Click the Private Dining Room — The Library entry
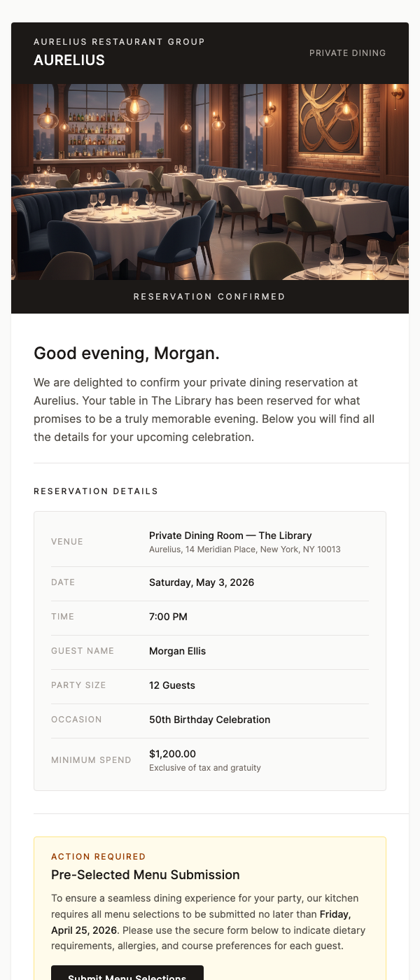Viewport: 420px width, 980px height. pyautogui.click(x=230, y=535)
